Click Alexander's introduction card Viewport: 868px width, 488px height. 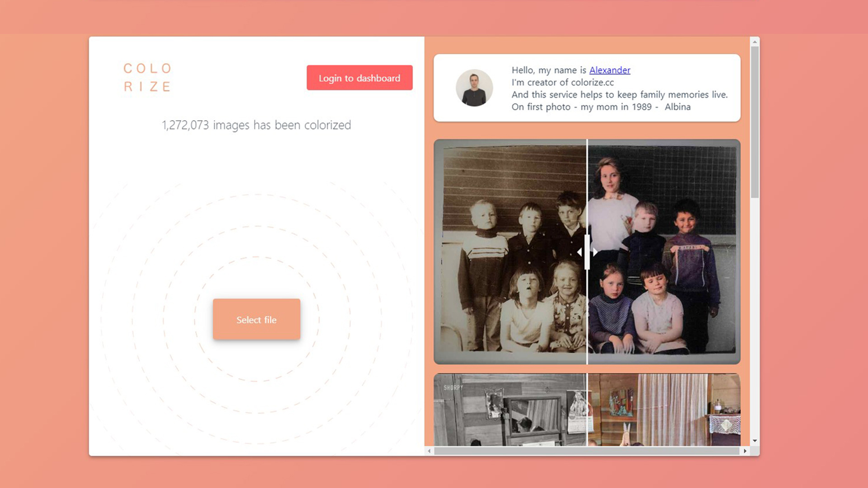(x=586, y=88)
